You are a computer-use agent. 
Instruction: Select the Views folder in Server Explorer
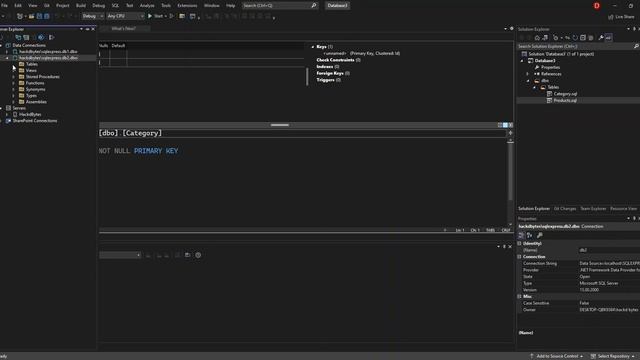coord(31,70)
